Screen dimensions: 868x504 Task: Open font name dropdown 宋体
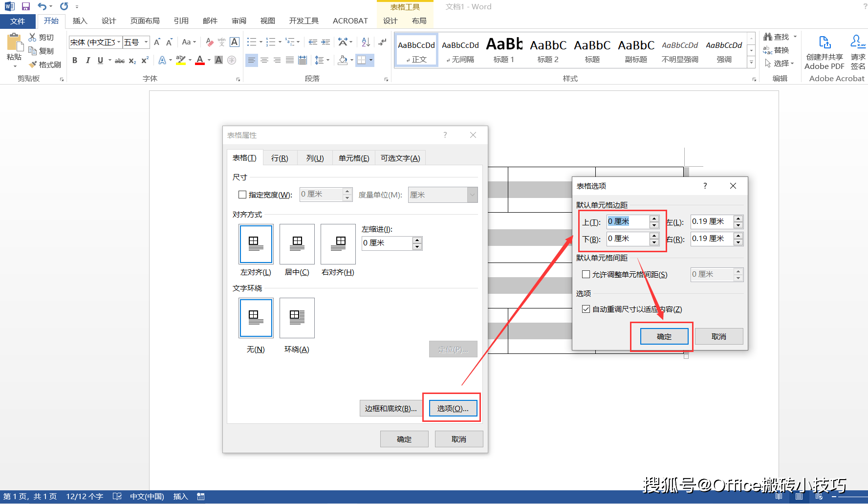pos(118,42)
